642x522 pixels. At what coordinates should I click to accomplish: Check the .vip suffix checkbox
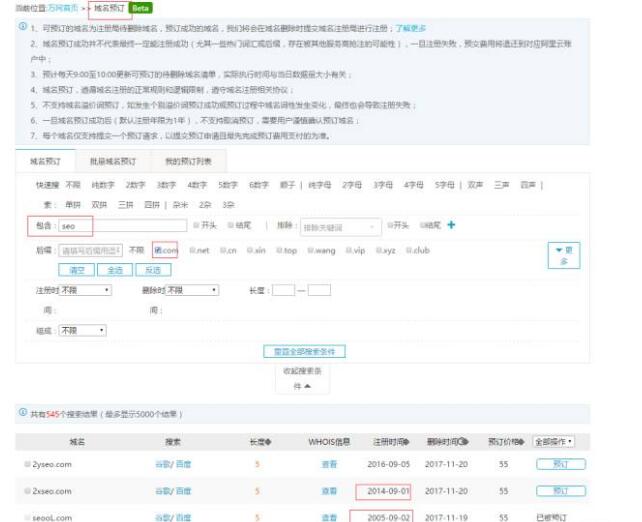coord(349,250)
